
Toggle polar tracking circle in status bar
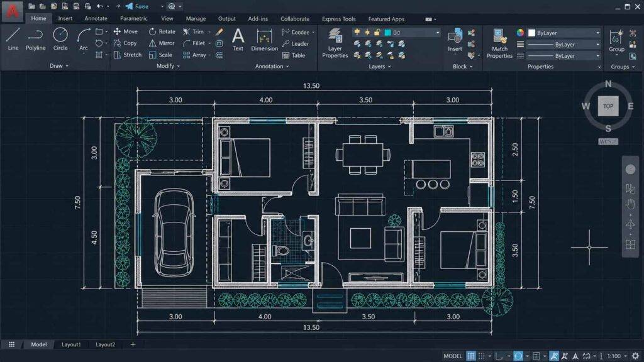[518, 356]
